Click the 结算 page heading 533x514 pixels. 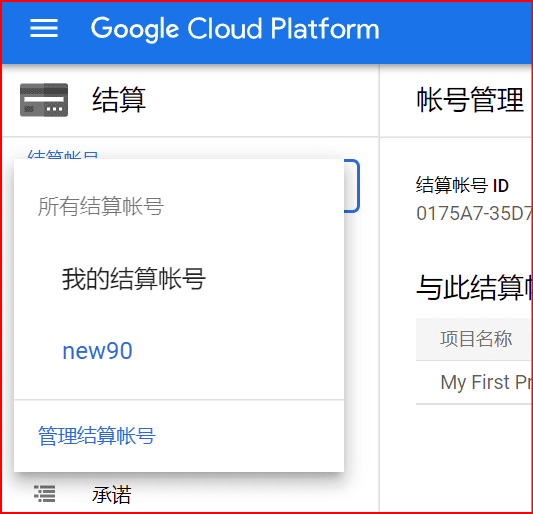[119, 100]
